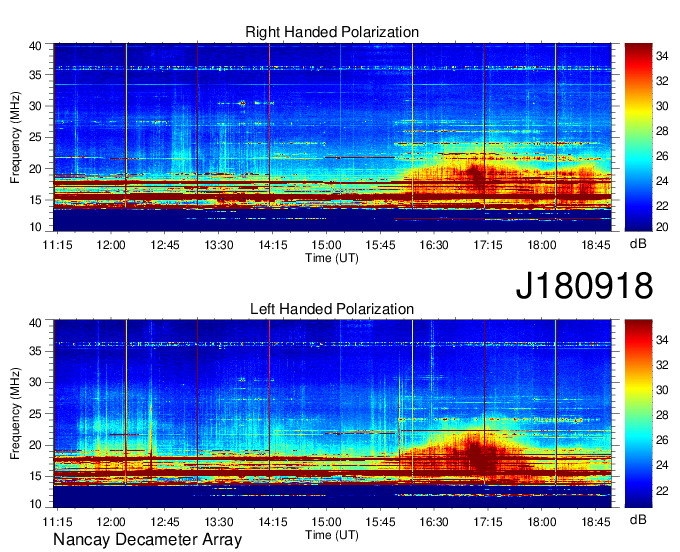This screenshot has height=552, width=680.
Task: Click 'Time (UT)' label under Right Handed plot
Action: [x=332, y=258]
